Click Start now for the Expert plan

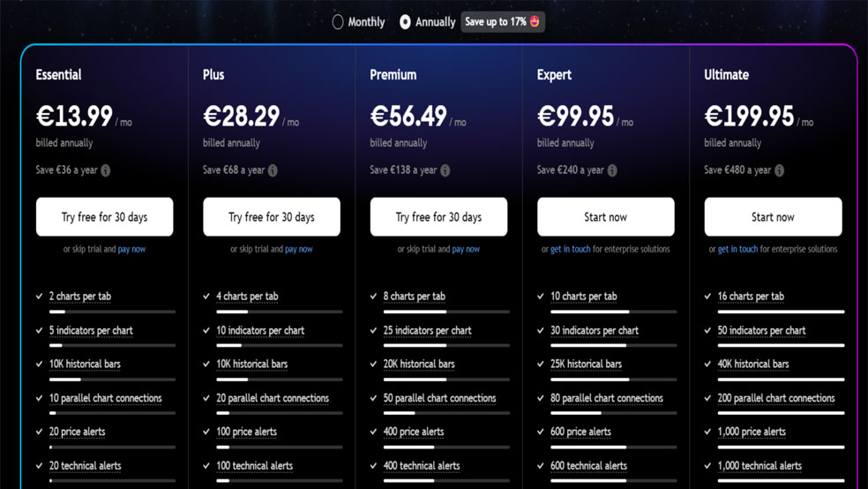(606, 216)
